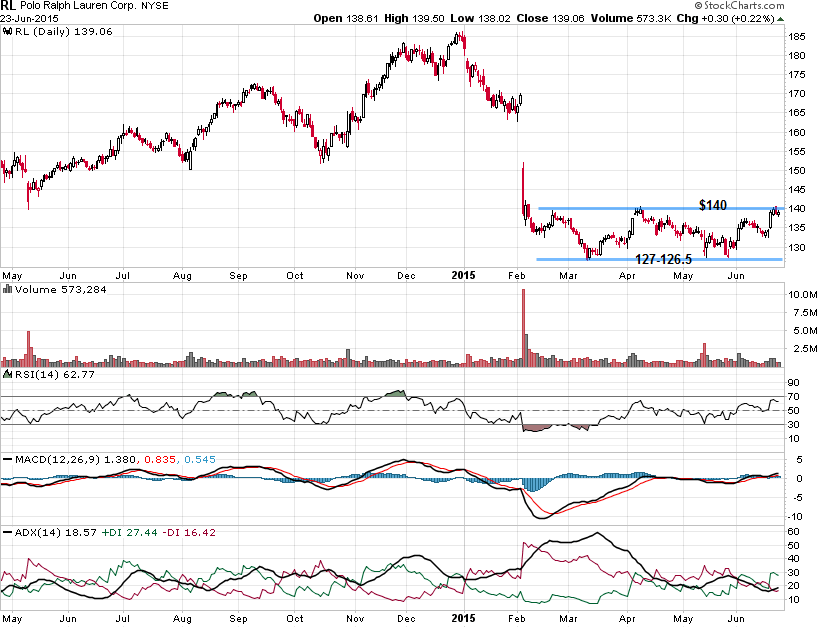This screenshot has height=627, width=817.
Task: Click the blue MACD histogram value 0.545
Action: (x=200, y=460)
